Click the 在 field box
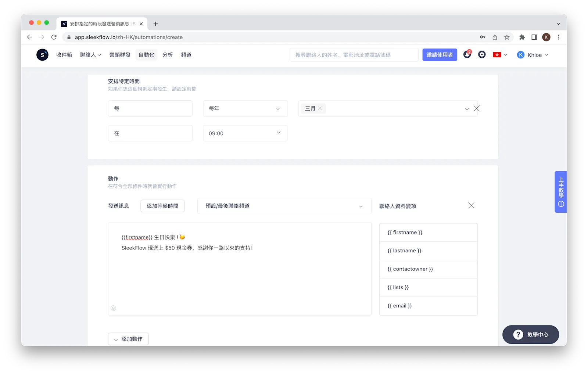The height and width of the screenshot is (374, 588). (x=150, y=133)
